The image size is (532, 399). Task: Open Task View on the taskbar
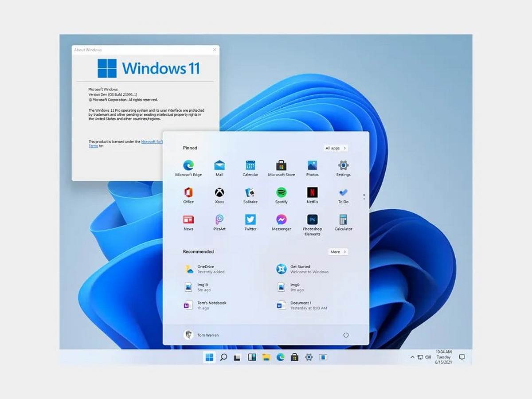237,357
